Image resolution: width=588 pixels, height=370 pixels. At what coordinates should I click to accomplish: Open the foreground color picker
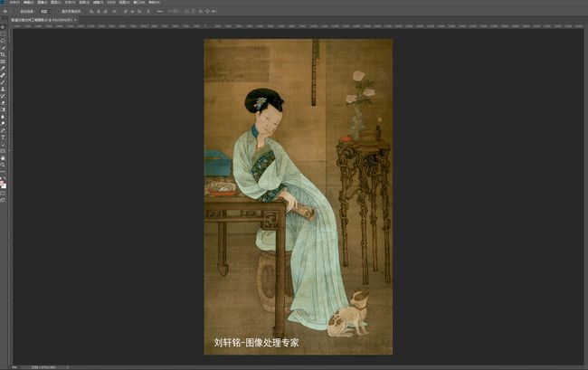[x=2, y=183]
